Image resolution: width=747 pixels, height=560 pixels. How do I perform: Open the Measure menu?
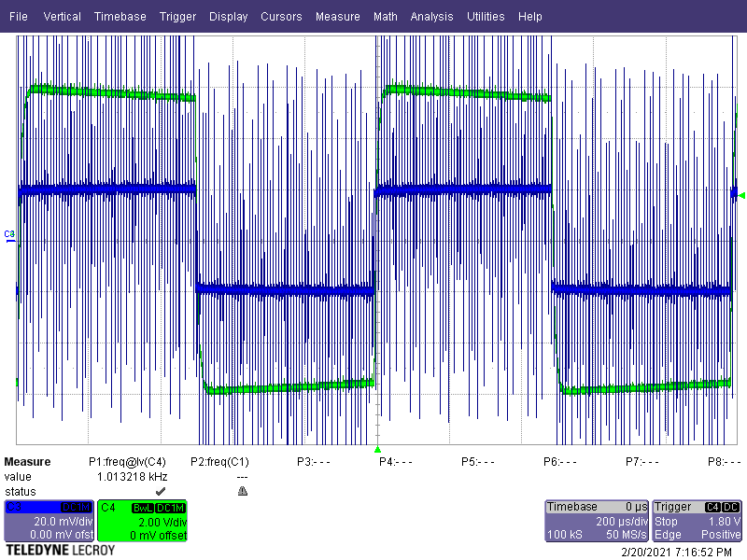pos(338,16)
